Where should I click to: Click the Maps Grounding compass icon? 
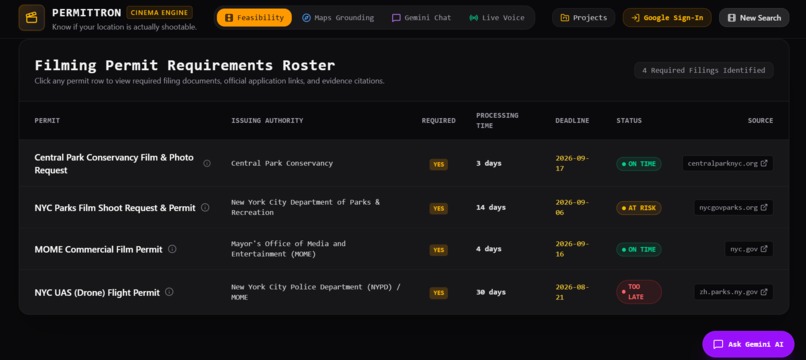[306, 17]
